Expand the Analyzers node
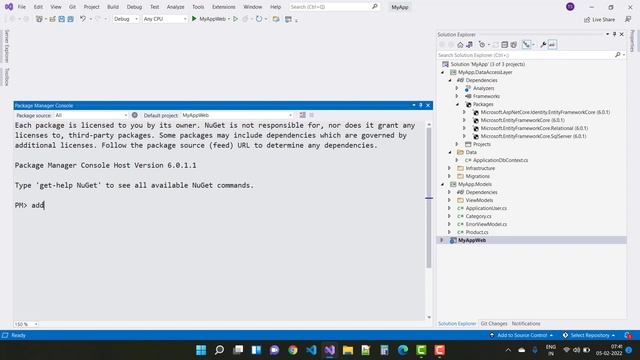Viewport: 640px width, 360px height. coord(457,88)
